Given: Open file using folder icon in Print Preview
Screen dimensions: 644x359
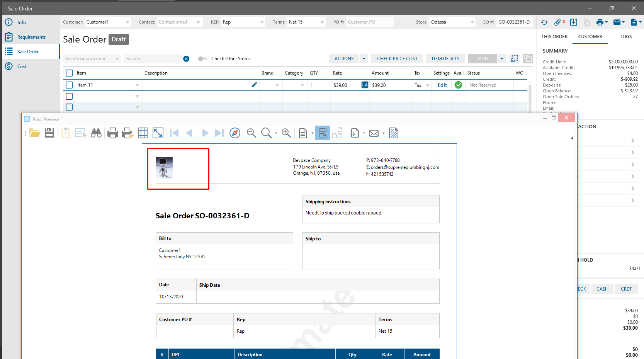Looking at the screenshot, I should 34,133.
